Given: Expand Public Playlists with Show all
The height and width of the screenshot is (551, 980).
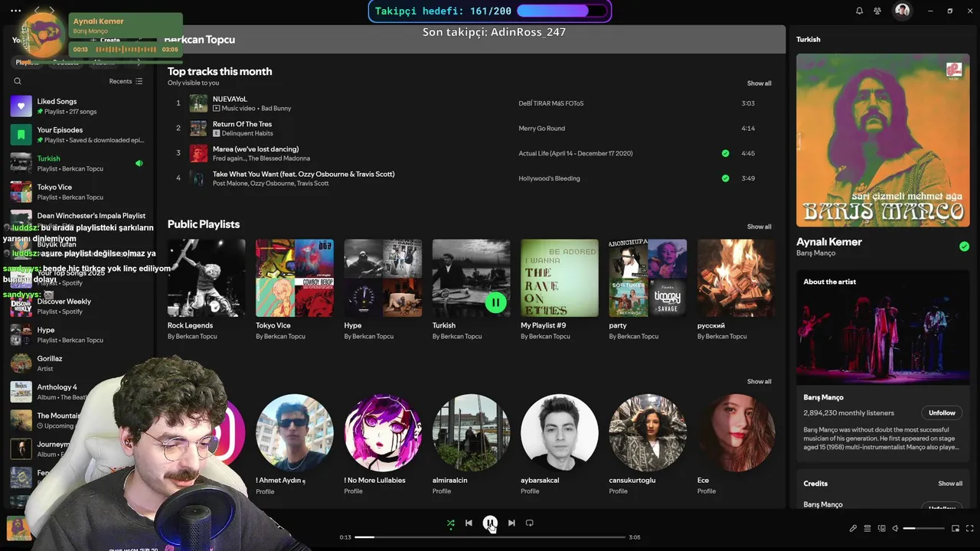Looking at the screenshot, I should 759,227.
